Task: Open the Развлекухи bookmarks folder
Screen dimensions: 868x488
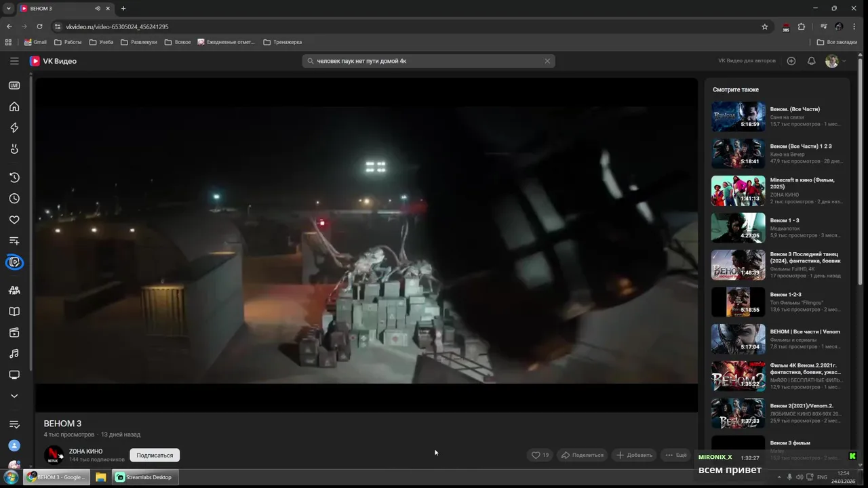Action: (x=139, y=42)
